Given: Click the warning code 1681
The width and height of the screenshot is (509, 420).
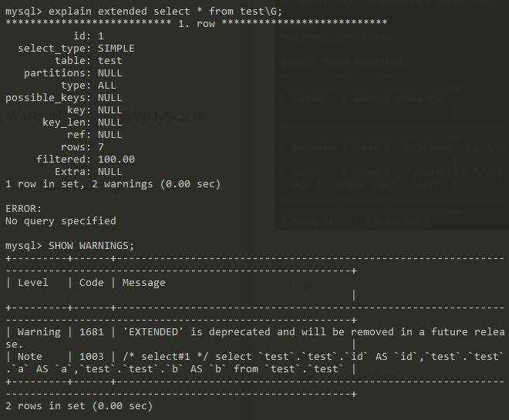Looking at the screenshot, I should point(91,331).
